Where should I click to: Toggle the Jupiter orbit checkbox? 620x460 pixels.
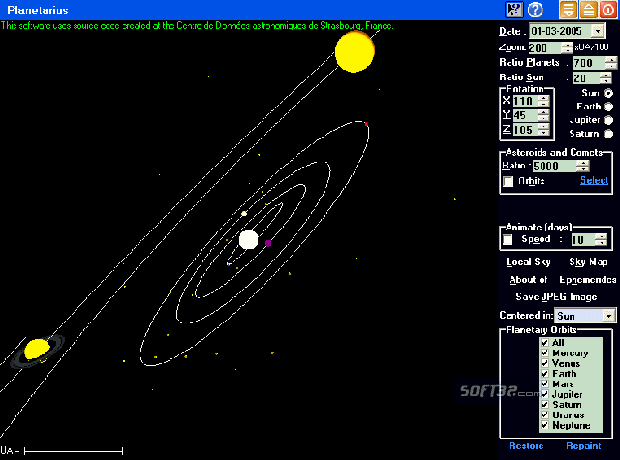[545, 394]
